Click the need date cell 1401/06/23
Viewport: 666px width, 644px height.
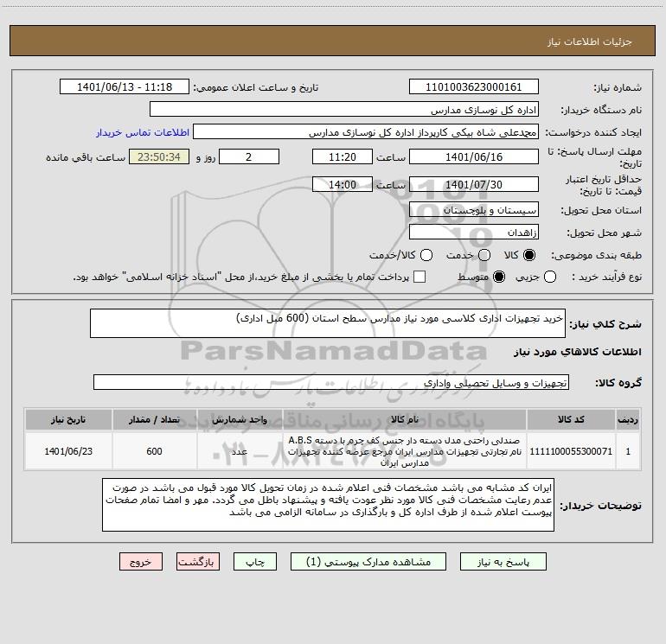tap(68, 451)
